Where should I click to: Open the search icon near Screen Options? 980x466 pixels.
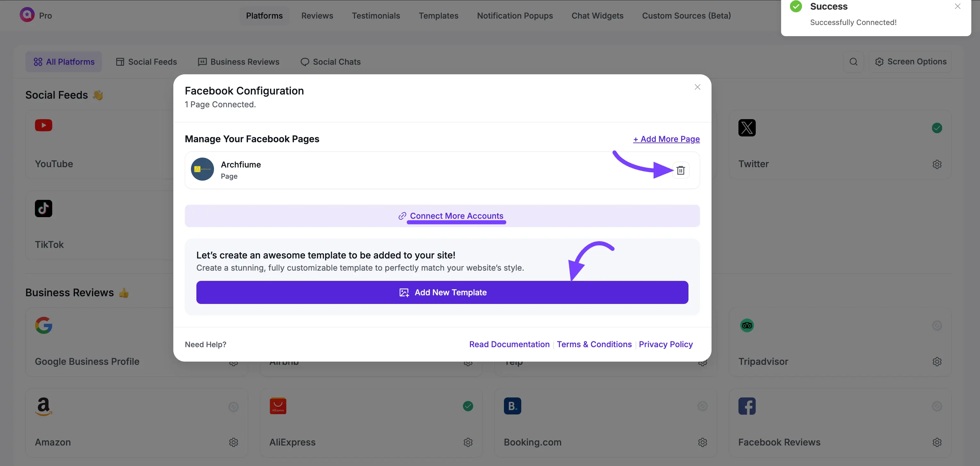tap(854, 61)
